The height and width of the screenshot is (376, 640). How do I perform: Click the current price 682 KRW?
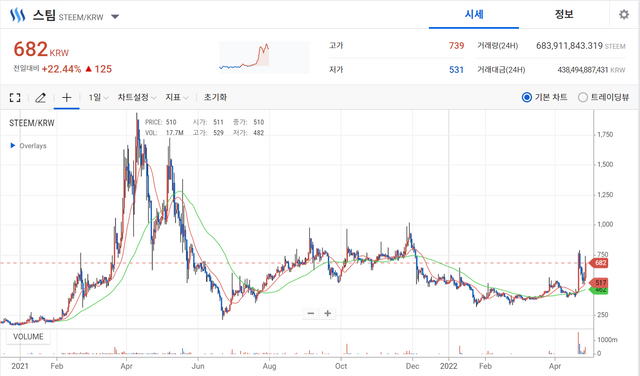click(x=41, y=49)
